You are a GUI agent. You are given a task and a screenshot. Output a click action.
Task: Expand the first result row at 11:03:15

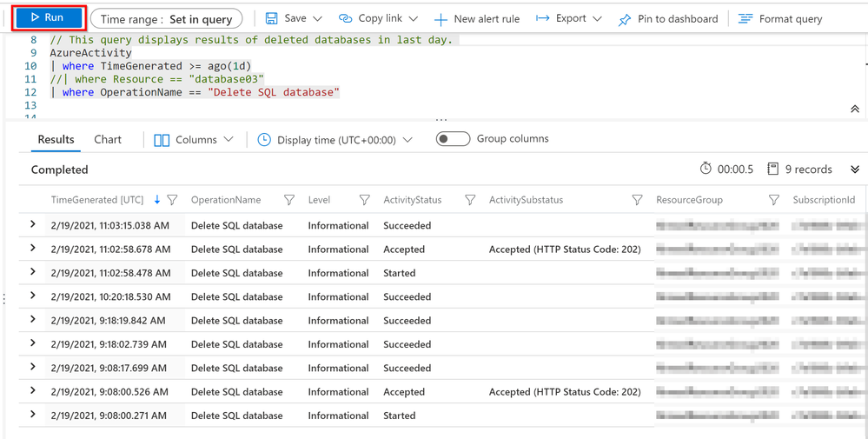[x=33, y=224]
